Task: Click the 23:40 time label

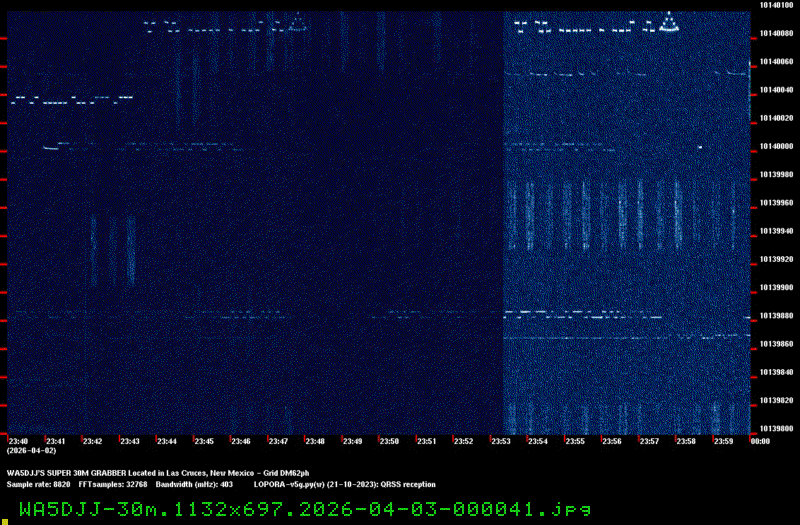Action: tap(18, 441)
